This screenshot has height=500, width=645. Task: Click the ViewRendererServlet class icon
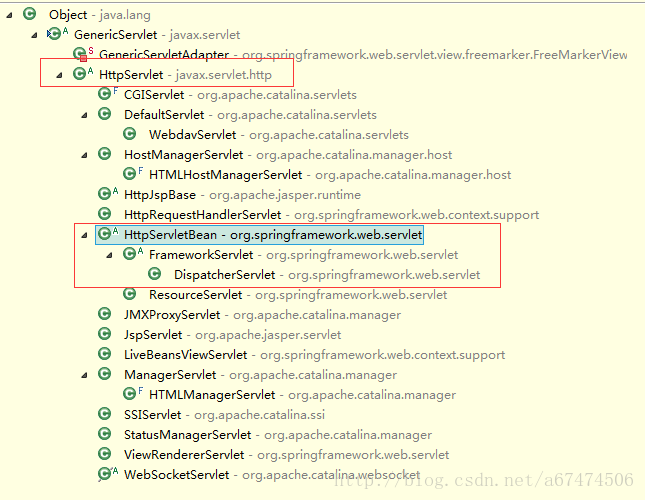click(104, 454)
